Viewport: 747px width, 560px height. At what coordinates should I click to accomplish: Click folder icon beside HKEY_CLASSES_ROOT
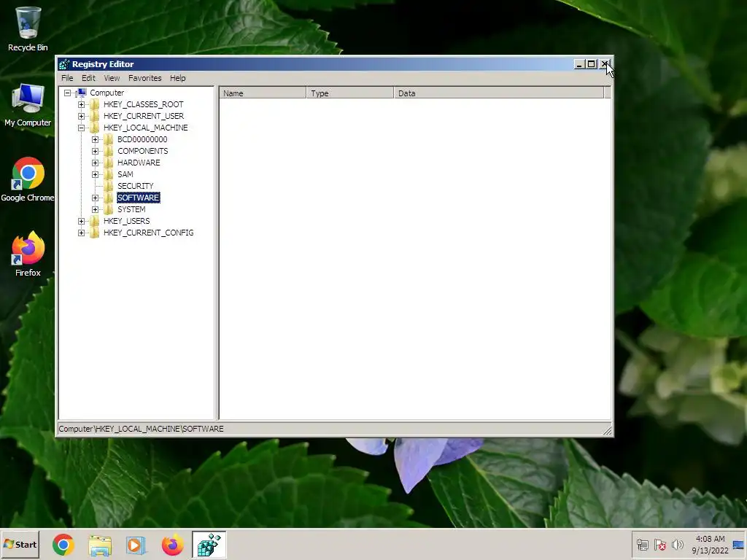tap(94, 104)
